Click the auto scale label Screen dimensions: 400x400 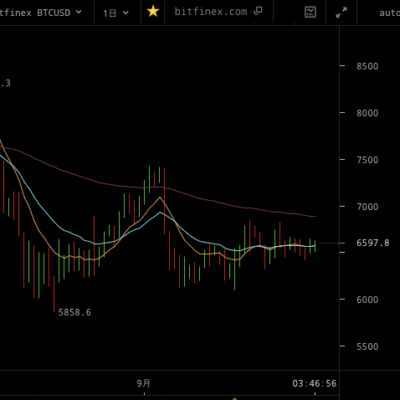coord(389,13)
